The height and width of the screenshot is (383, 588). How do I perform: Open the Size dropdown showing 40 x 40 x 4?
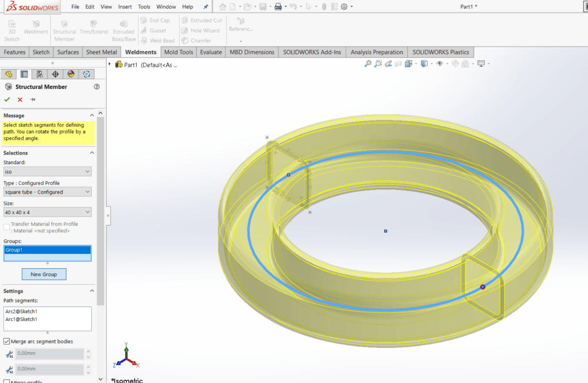coord(47,212)
